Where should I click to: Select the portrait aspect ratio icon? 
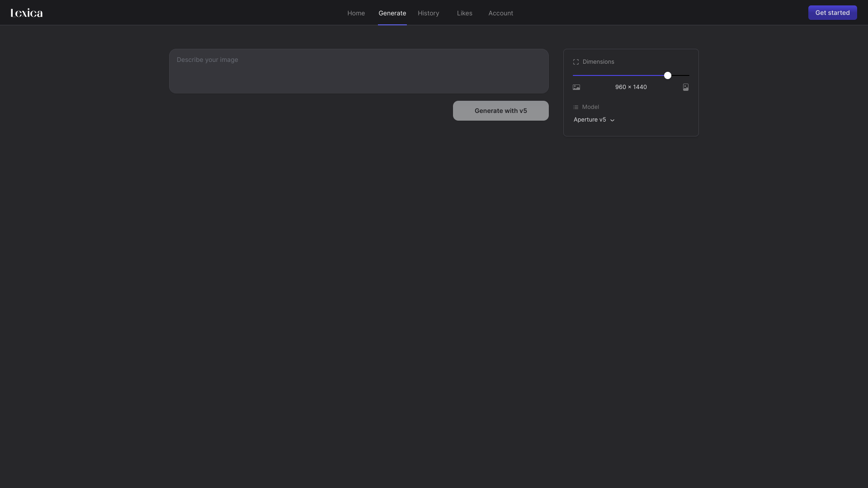tap(685, 87)
